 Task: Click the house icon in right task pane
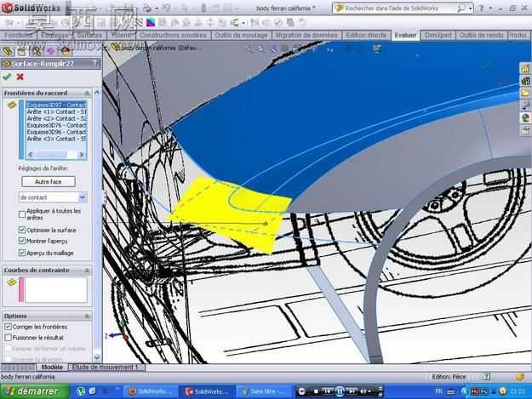point(525,68)
